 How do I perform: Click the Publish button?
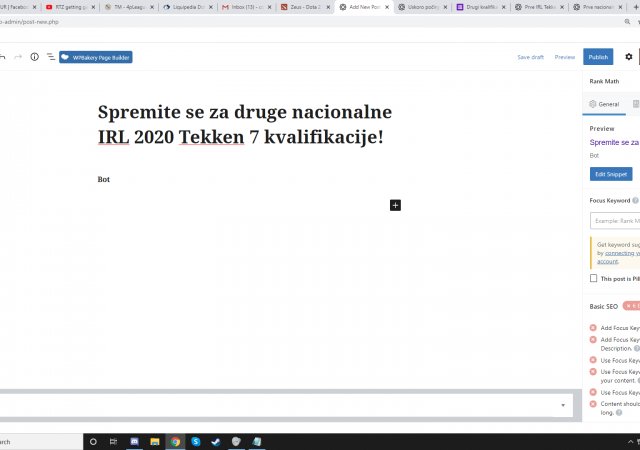pyautogui.click(x=598, y=57)
